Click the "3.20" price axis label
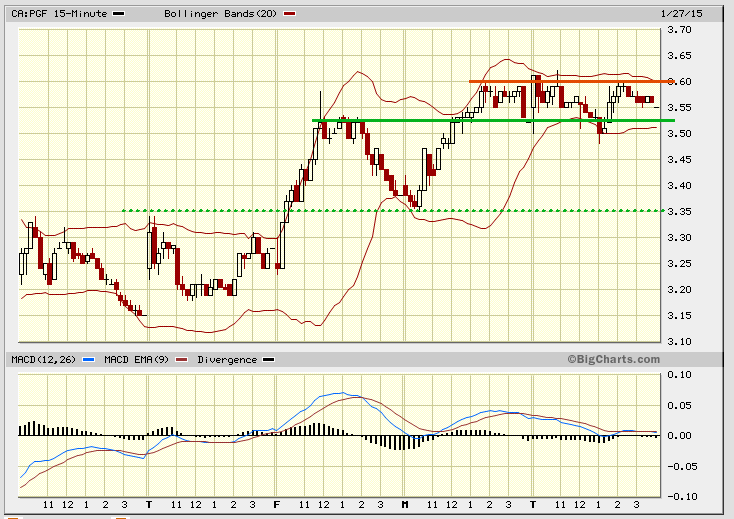This screenshot has height=519, width=734. [679, 290]
